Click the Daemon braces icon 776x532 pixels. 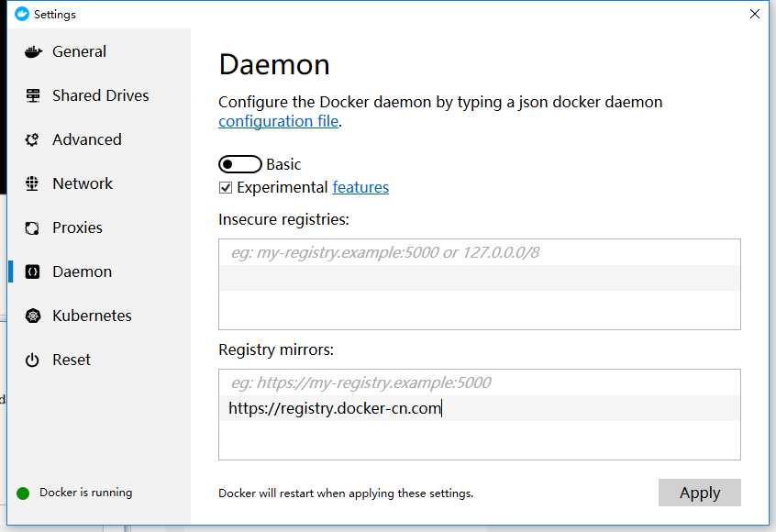pyautogui.click(x=32, y=272)
